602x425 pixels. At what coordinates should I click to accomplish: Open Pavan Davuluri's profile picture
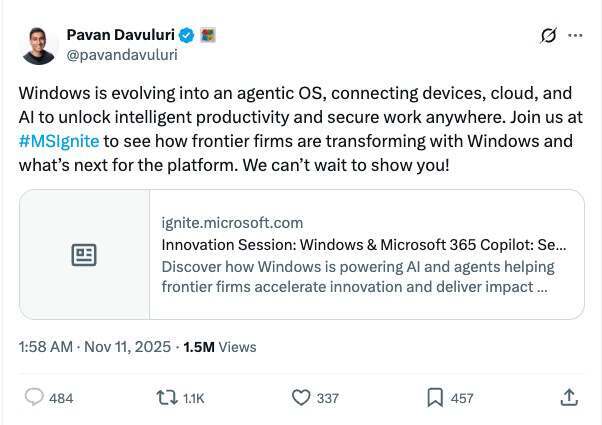pyautogui.click(x=39, y=45)
